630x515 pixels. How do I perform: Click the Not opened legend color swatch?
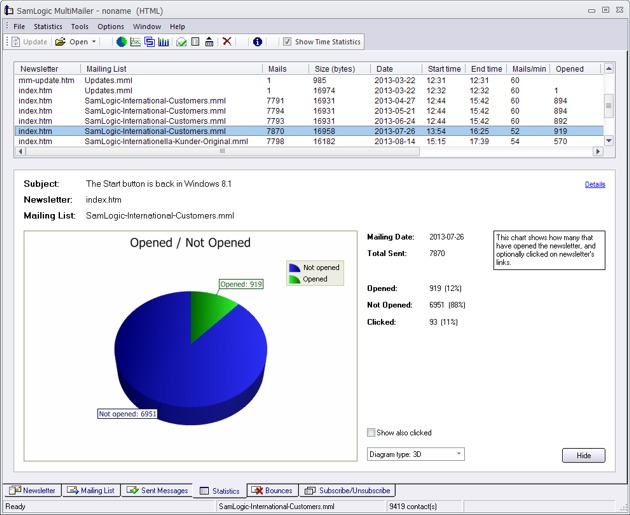295,268
